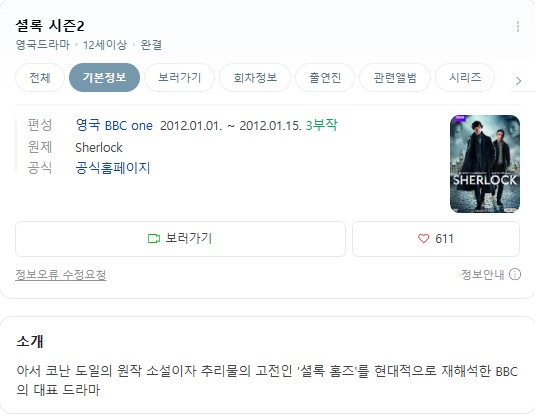
Task: Open the 출연진 tab
Action: 325,78
